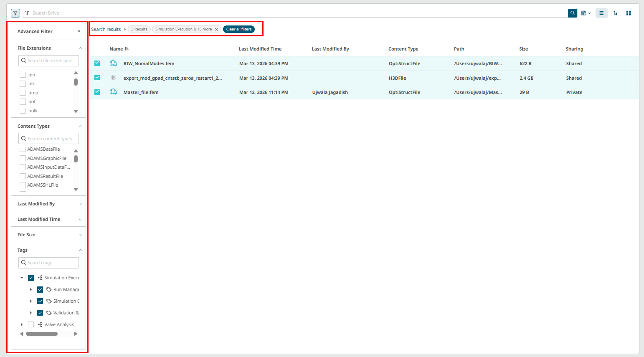Toggle the advanced filter funnel icon
Viewport: 644px width, 357px height.
point(15,13)
